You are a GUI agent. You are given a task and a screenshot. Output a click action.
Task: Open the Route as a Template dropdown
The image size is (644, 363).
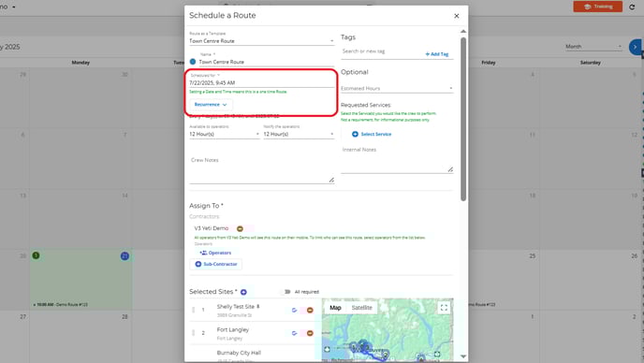pyautogui.click(x=261, y=41)
